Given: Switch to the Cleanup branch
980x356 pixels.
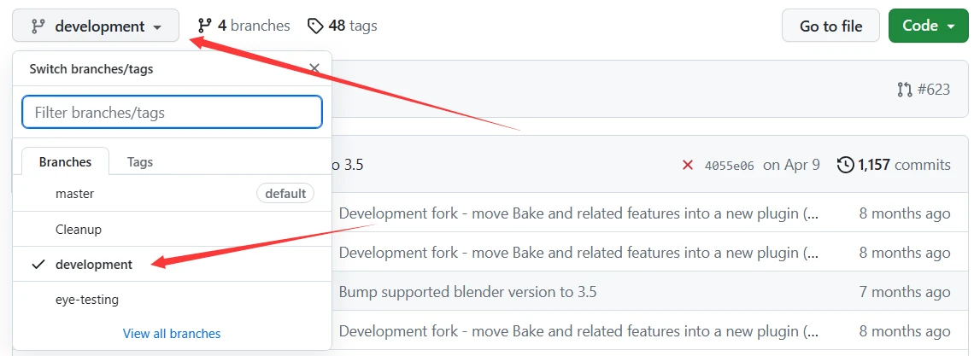Looking at the screenshot, I should (x=79, y=230).
